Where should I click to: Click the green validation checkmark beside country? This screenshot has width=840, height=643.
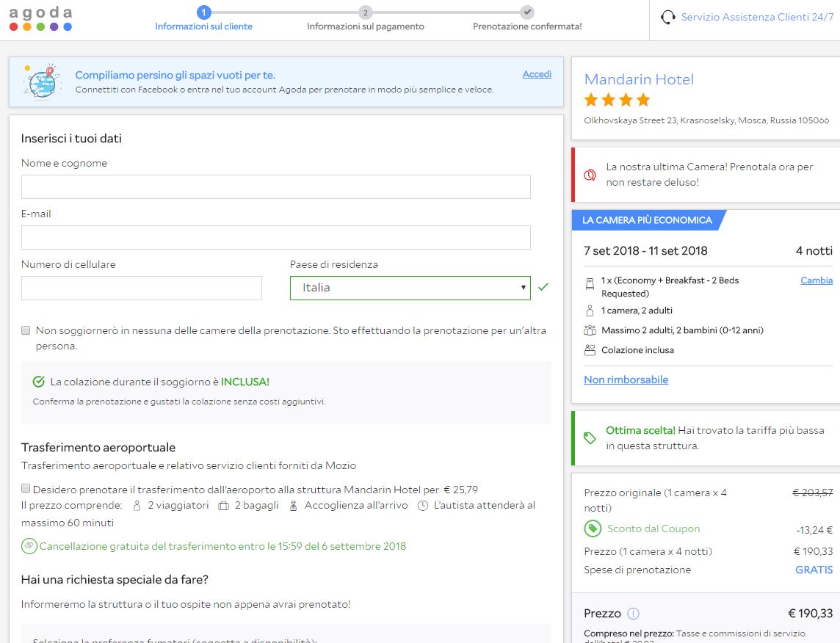pyautogui.click(x=543, y=287)
